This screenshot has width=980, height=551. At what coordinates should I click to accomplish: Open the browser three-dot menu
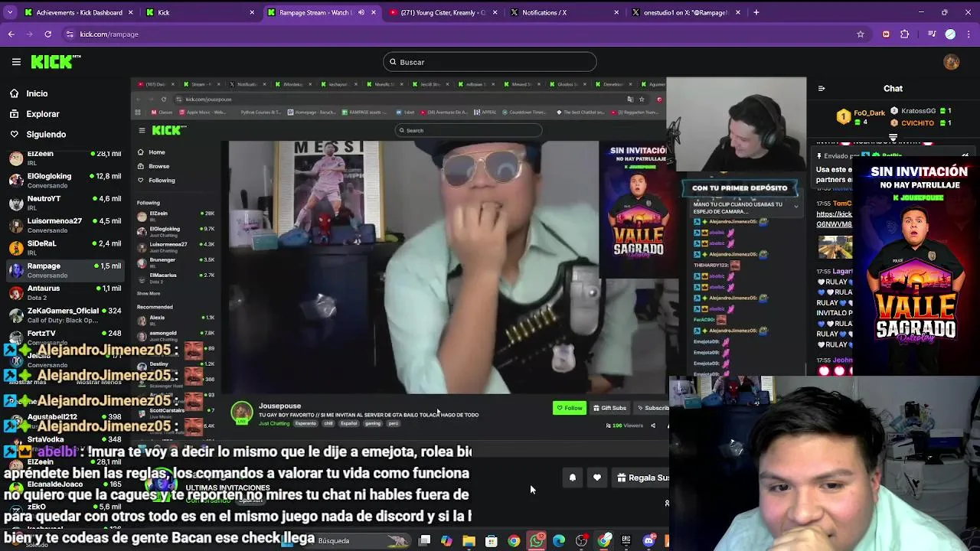968,34
